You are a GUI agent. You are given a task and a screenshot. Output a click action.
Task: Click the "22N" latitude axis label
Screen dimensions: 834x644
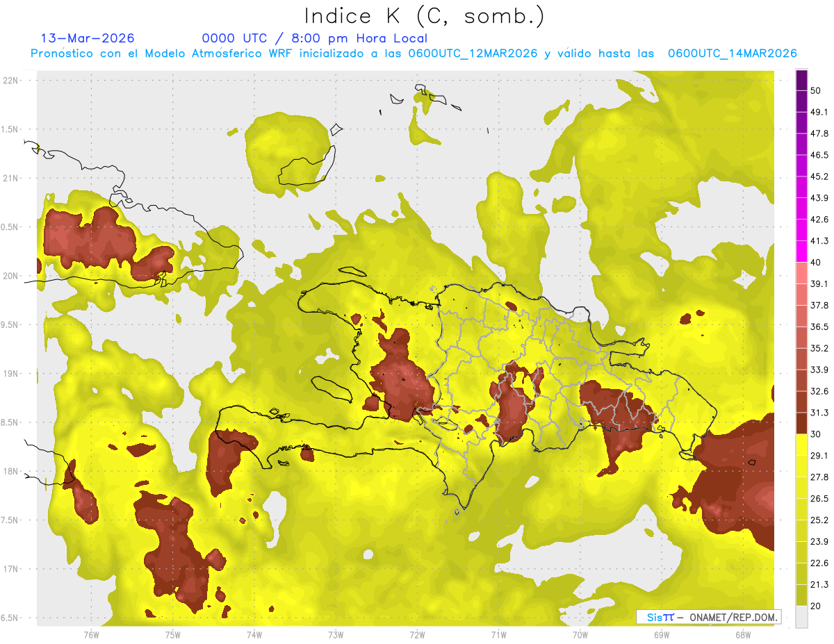coord(10,81)
